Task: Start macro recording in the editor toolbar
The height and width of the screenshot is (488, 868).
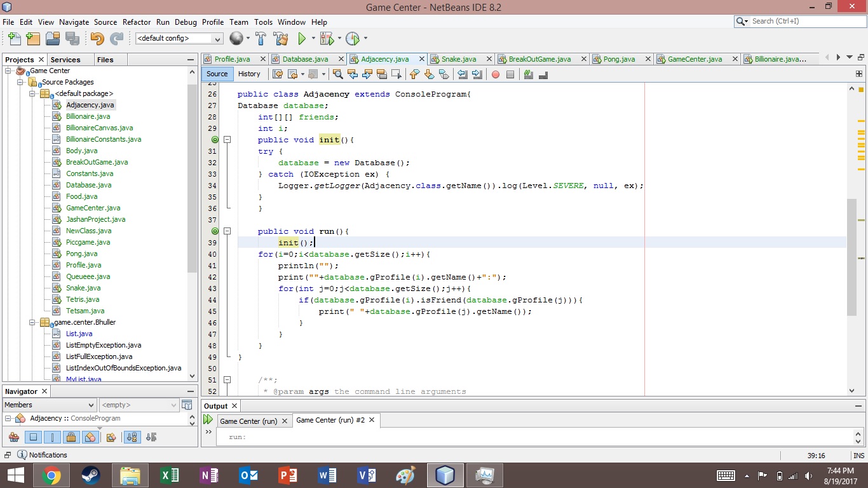Action: click(x=495, y=74)
